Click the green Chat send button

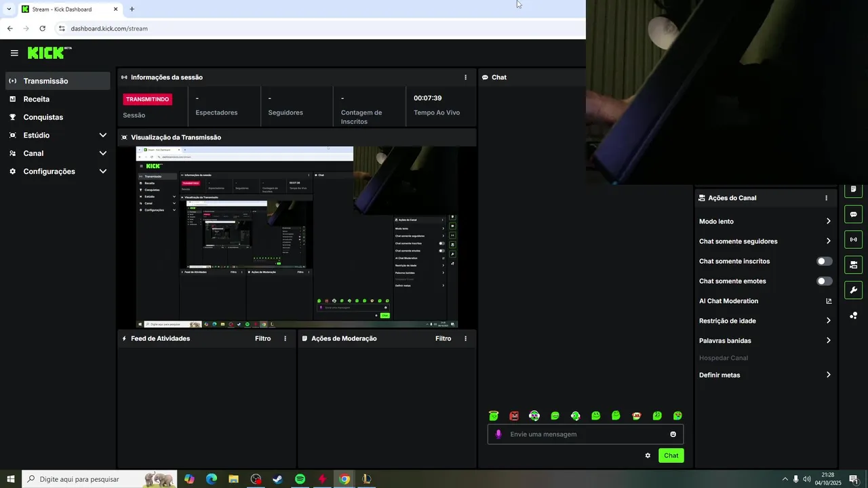pos(671,455)
